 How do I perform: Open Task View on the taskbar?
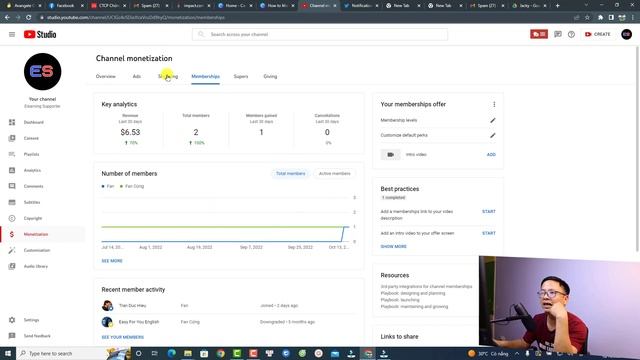tap(155, 353)
